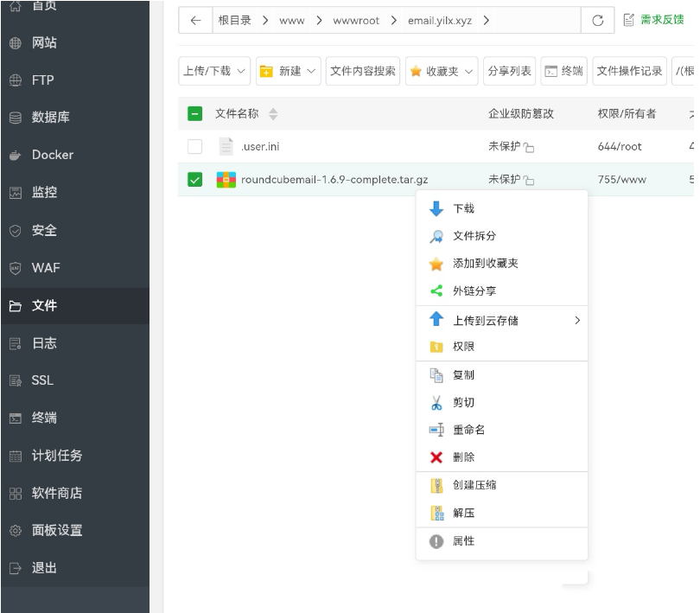Click the Docker whale icon in sidebar
The image size is (700, 613).
(x=15, y=156)
